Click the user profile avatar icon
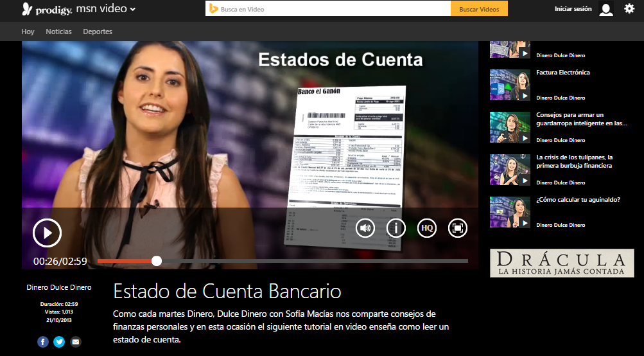 coord(605,9)
